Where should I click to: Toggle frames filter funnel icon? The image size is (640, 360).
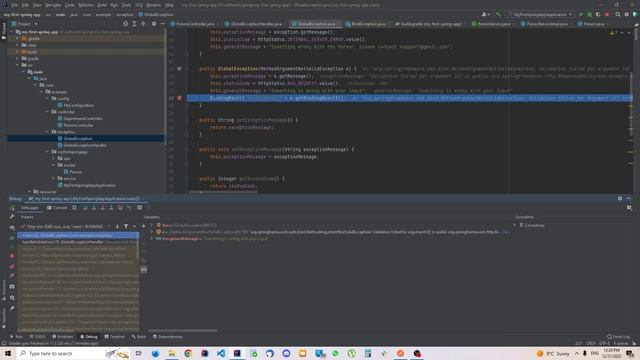(x=126, y=226)
